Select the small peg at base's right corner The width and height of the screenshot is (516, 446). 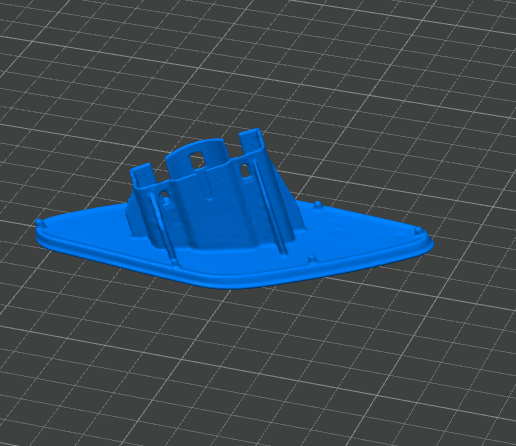pyautogui.click(x=418, y=230)
